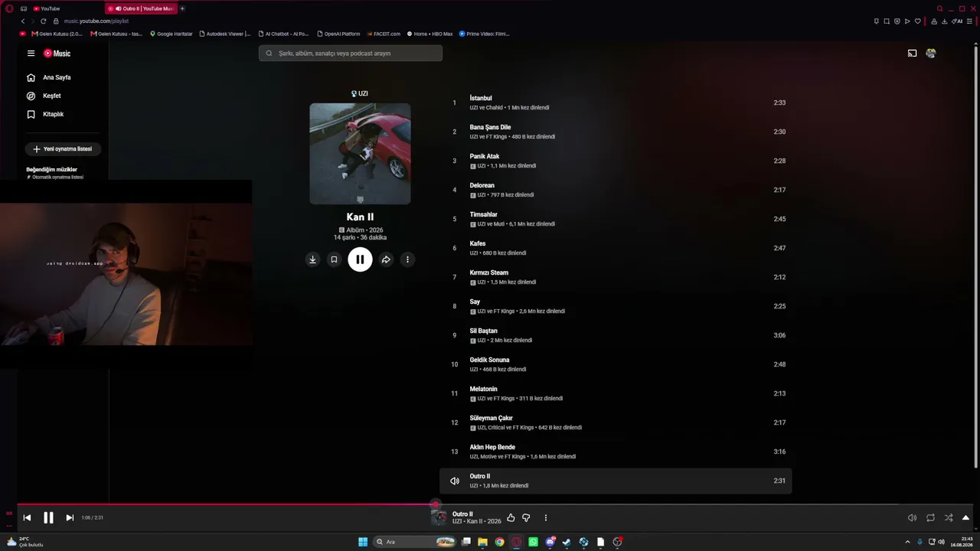This screenshot has width=980, height=551.
Task: Focus the song, album, artist search field
Action: 351,53
